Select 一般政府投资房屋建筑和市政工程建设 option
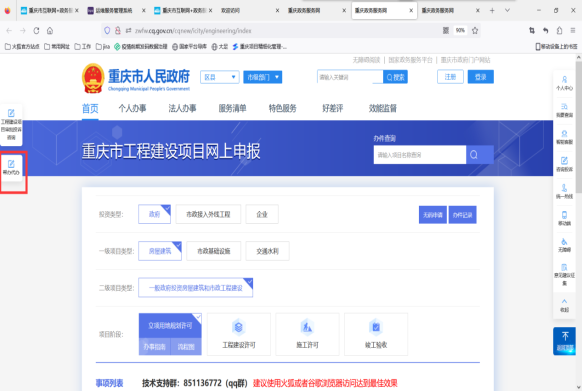 coord(196,288)
